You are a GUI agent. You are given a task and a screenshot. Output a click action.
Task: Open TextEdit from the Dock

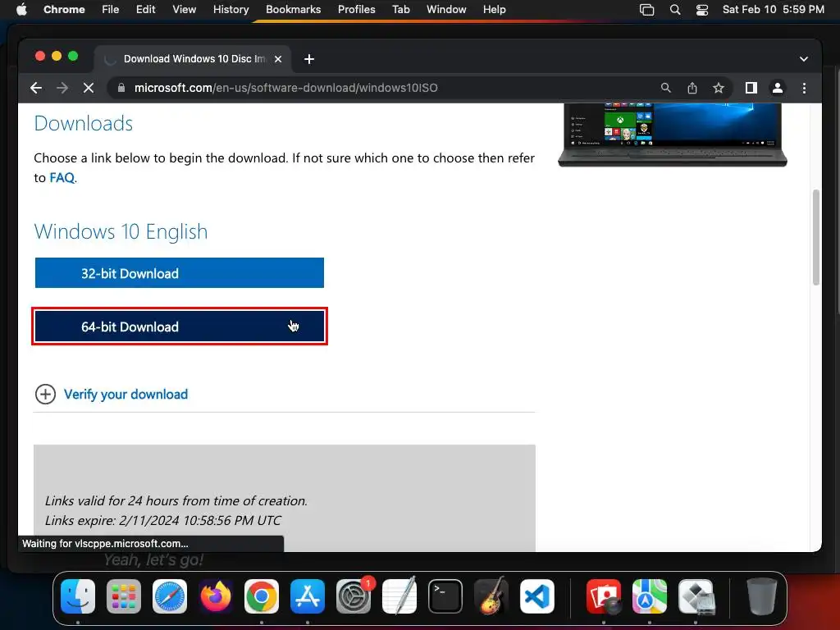pyautogui.click(x=399, y=596)
